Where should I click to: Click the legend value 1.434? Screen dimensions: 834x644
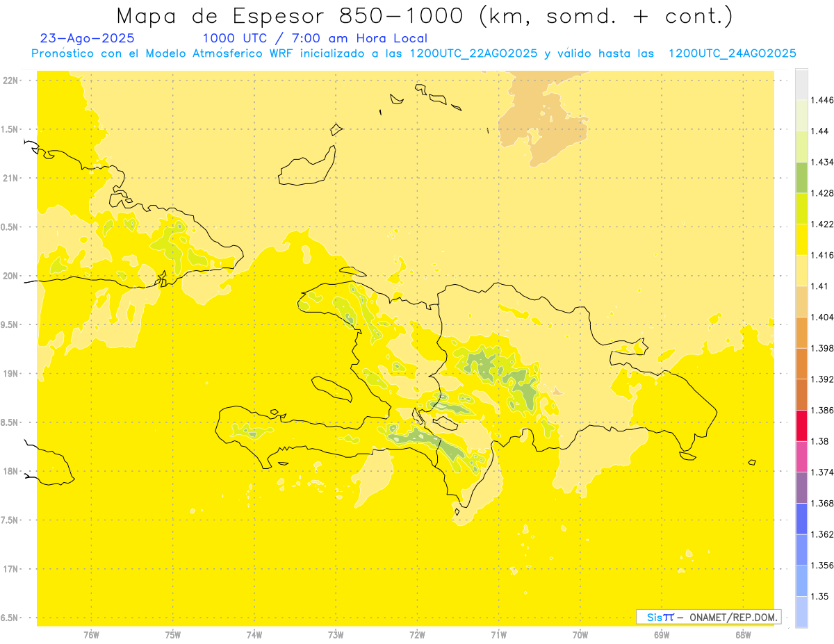(x=822, y=163)
